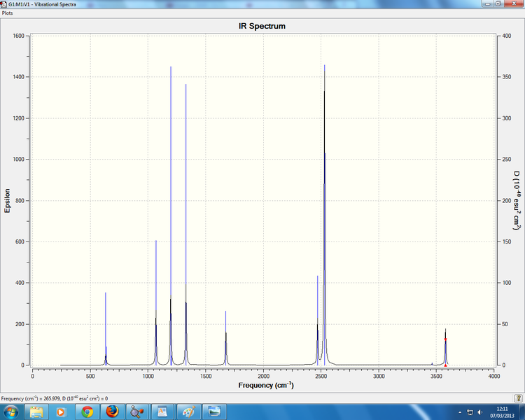Open Windows Explorer from the taskbar
525x420 pixels.
click(36, 412)
